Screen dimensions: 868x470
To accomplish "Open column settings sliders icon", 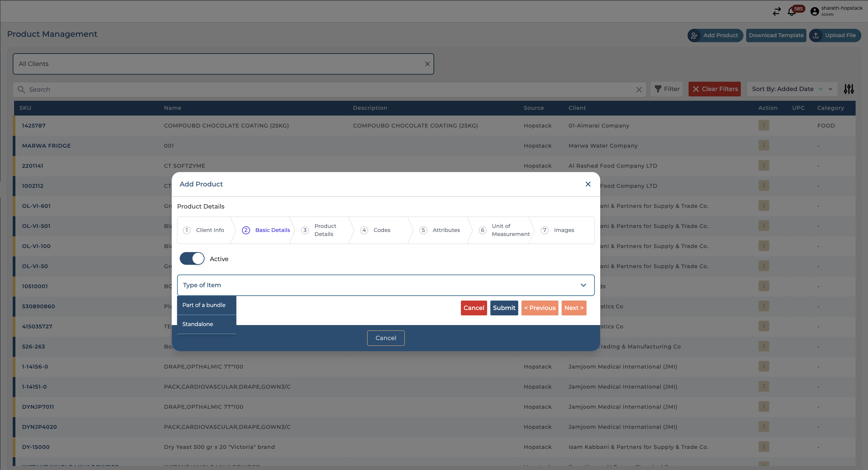I will [x=849, y=89].
